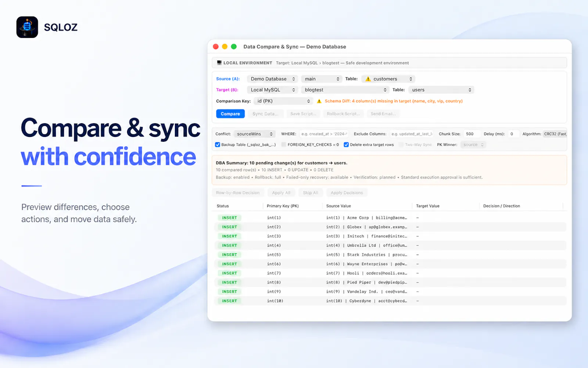Click the Target Value column header

(428, 206)
